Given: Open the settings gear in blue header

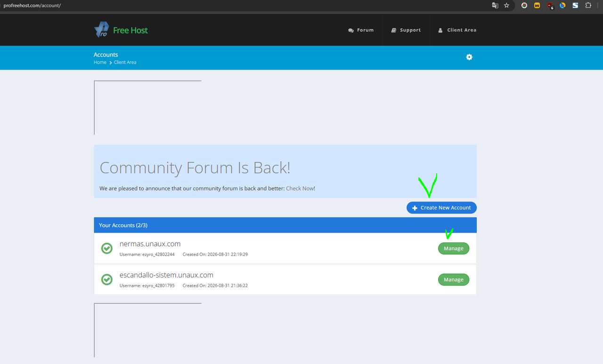Looking at the screenshot, I should pos(469,57).
